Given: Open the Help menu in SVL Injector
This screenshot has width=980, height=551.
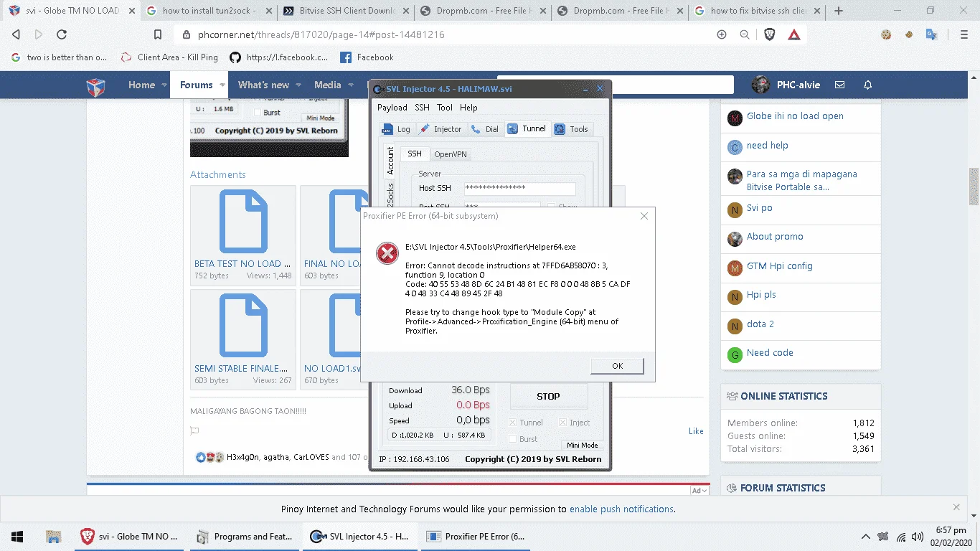Looking at the screenshot, I should (468, 108).
